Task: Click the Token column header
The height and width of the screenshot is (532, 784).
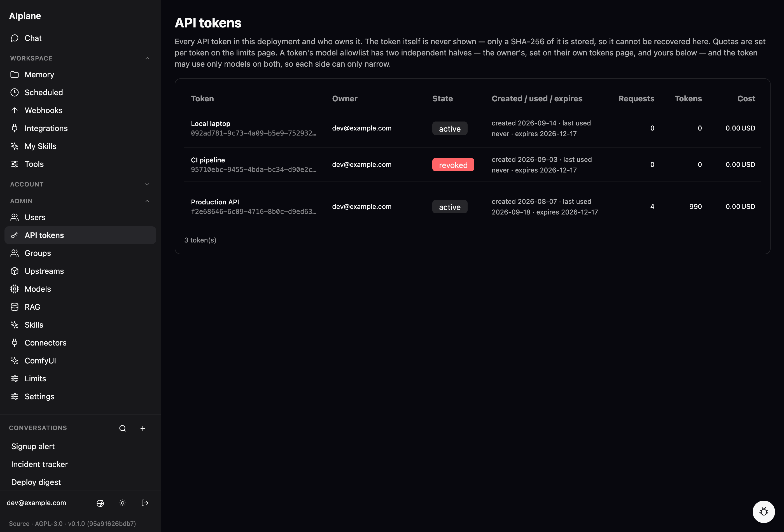Action: coord(202,99)
